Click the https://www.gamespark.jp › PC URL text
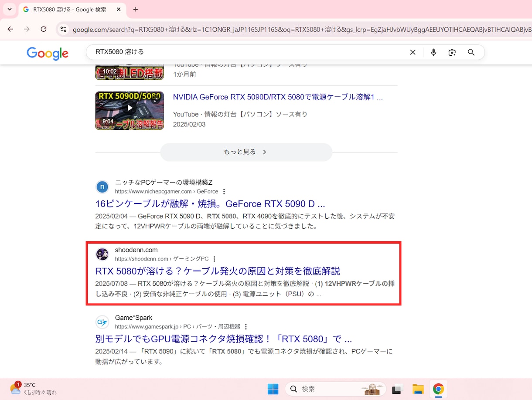This screenshot has width=532, height=400. [x=177, y=327]
